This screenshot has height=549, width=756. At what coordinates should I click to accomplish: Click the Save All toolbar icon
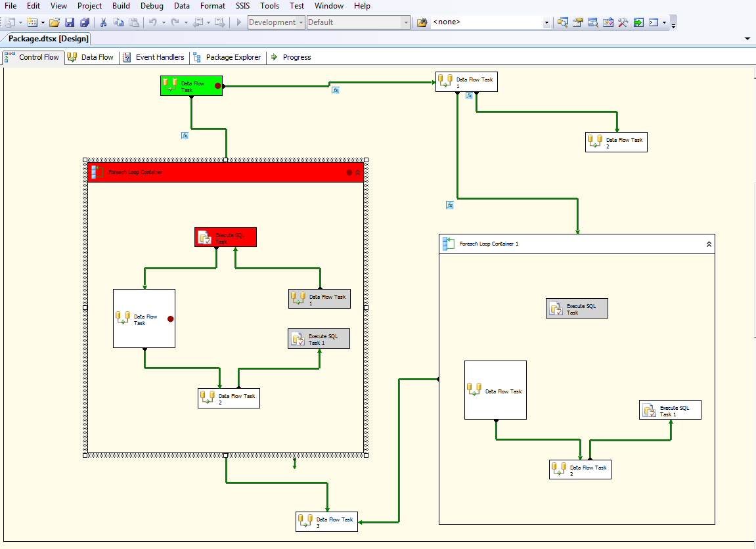click(x=85, y=22)
